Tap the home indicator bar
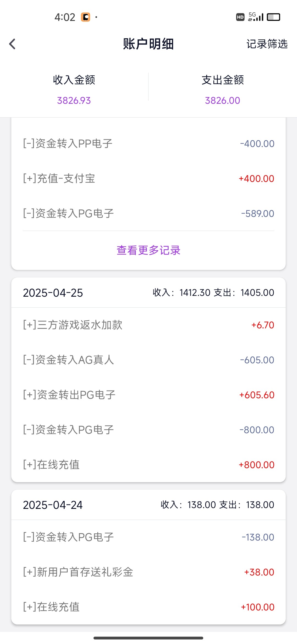297x644 pixels. pos(148,638)
